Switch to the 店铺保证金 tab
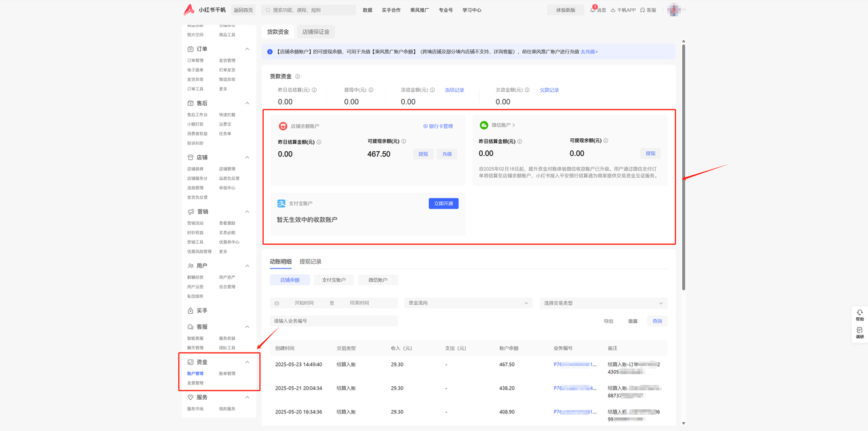The width and height of the screenshot is (868, 431). (315, 32)
